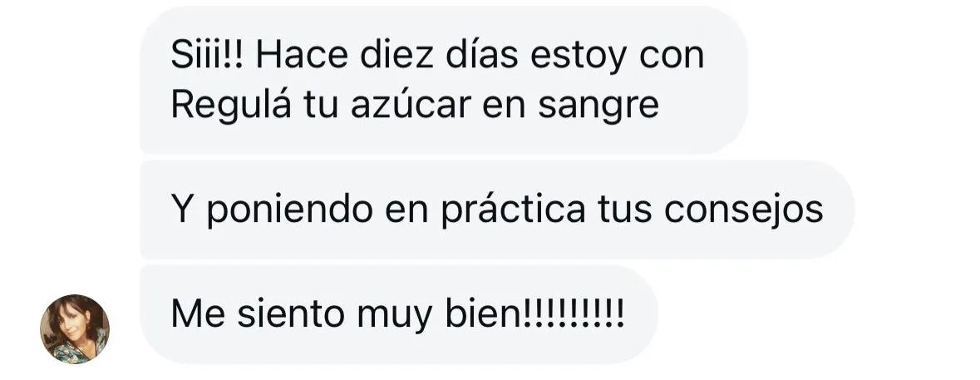This screenshot has width=980, height=380.
Task: Click the word 'poniendo' in second bubble
Action: 290,210
